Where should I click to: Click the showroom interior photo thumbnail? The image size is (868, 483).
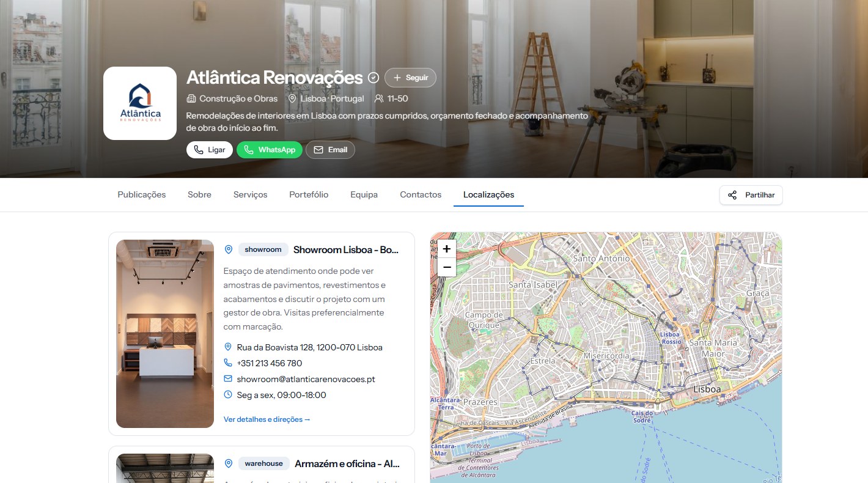tap(165, 334)
